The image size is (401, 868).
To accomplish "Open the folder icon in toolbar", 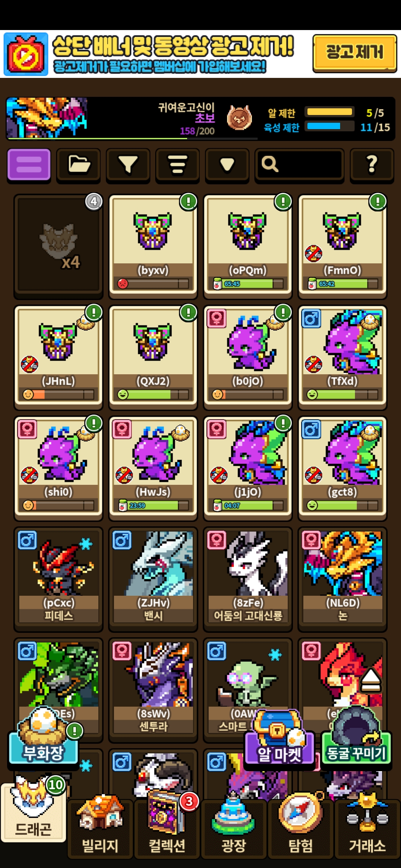I will [78, 165].
